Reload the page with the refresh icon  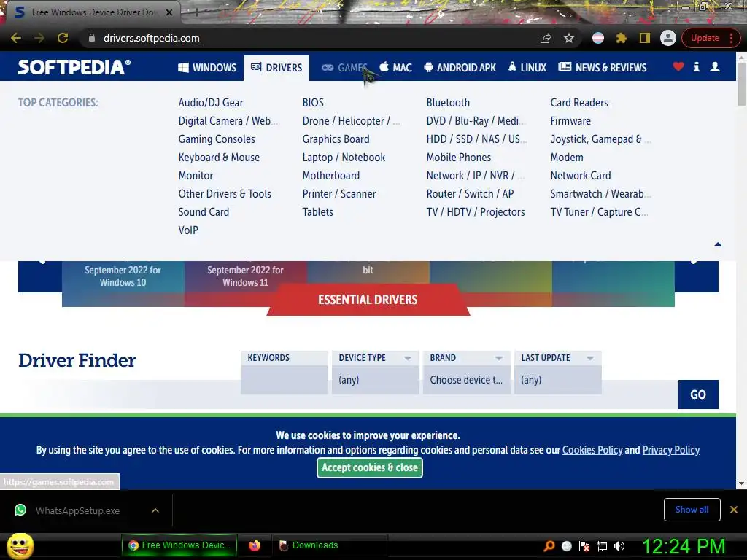coord(63,38)
